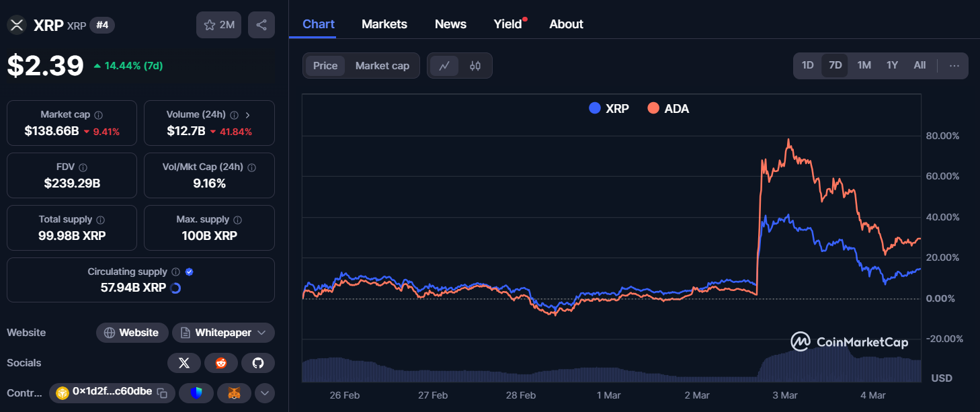Select candlestick chart type icon

pos(475,66)
